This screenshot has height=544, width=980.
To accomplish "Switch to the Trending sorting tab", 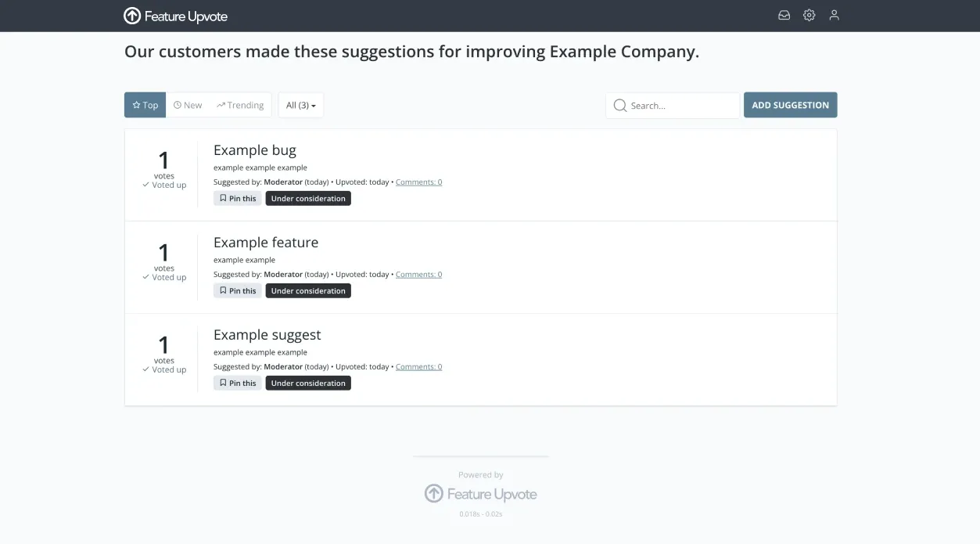I will click(240, 104).
